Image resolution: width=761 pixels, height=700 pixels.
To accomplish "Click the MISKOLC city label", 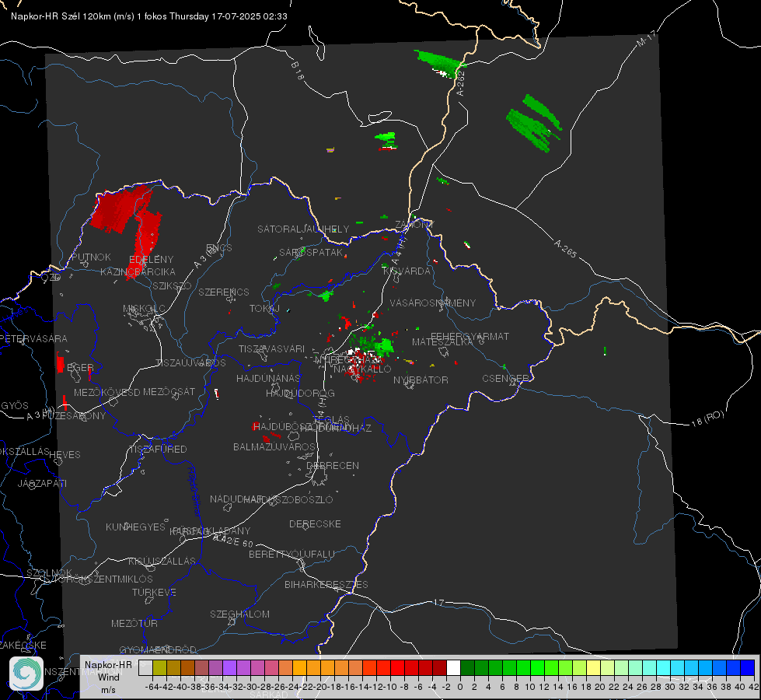I will point(144,309).
